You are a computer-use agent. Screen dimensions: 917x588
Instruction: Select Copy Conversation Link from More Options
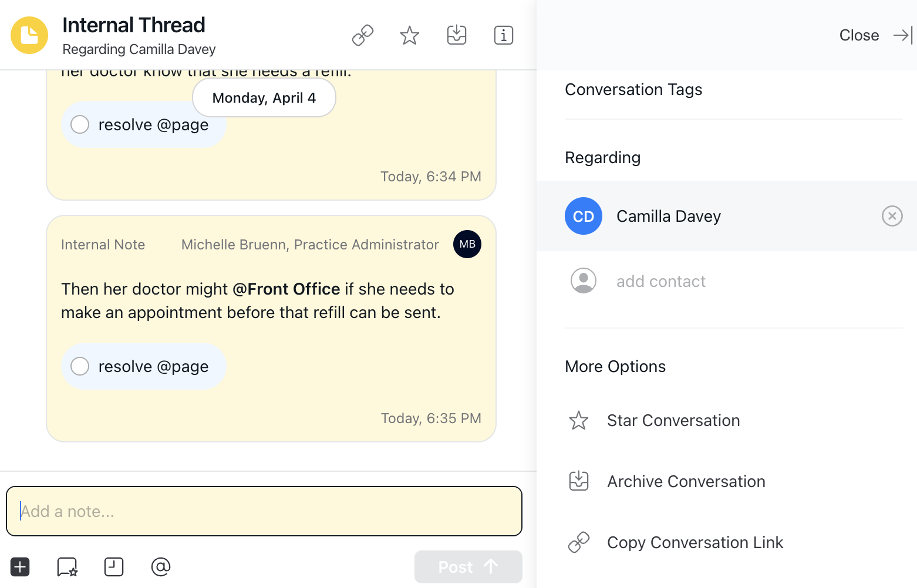[695, 542]
